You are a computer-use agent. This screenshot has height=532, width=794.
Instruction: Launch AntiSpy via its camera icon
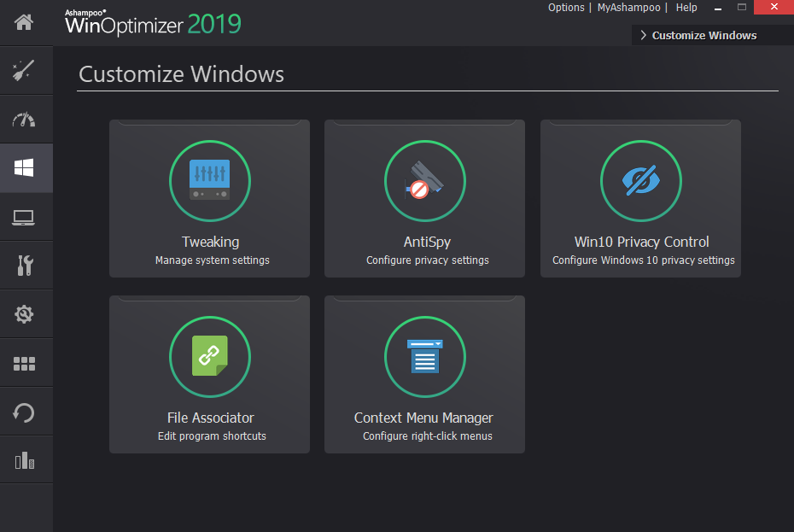425,181
